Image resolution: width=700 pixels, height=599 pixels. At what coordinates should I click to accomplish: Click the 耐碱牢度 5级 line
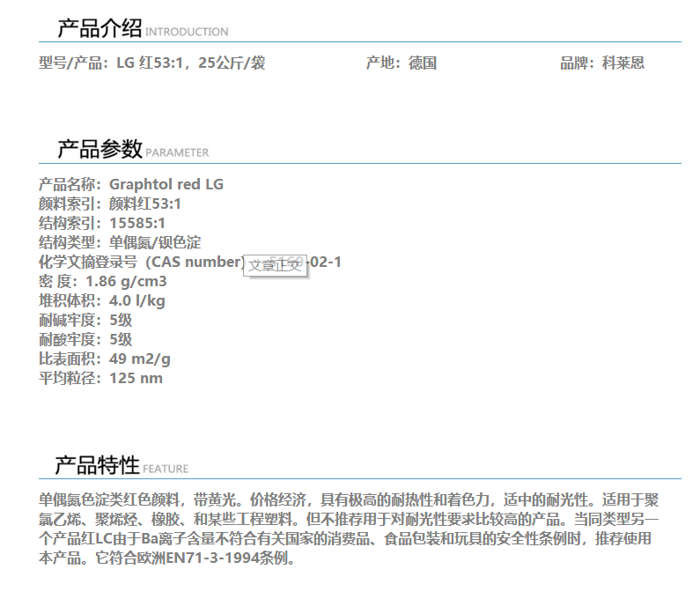click(x=85, y=320)
